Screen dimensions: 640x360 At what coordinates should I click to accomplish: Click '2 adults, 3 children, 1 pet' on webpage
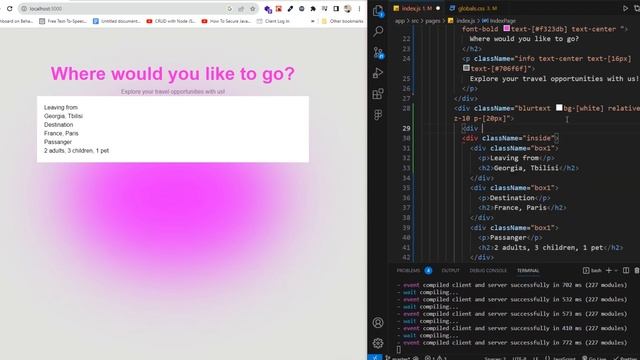coord(76,151)
